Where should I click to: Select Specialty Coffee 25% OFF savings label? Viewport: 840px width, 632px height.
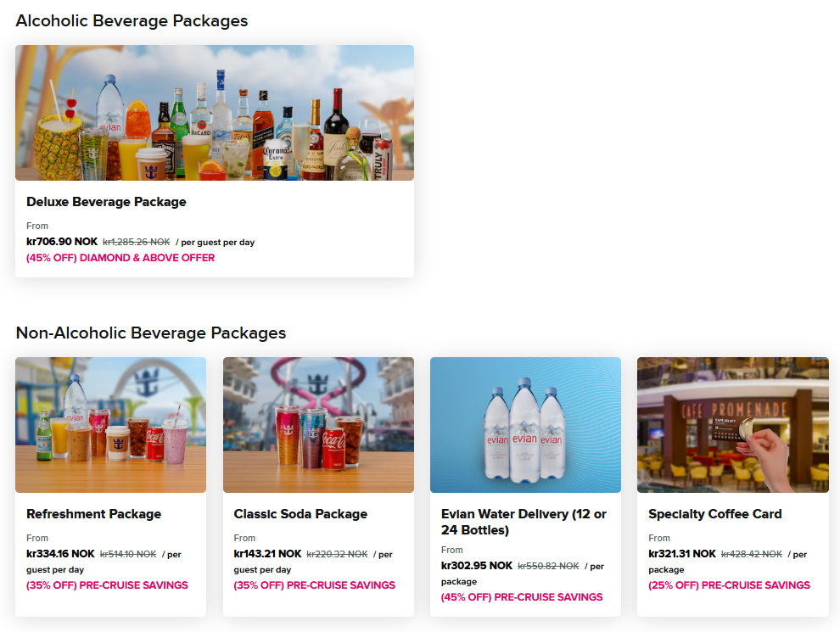pos(729,584)
